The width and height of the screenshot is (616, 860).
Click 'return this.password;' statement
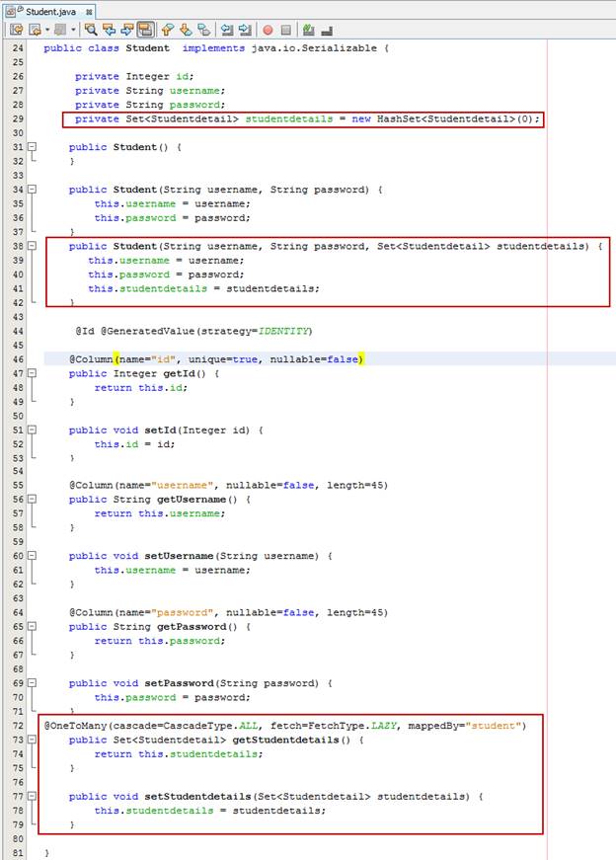click(x=160, y=641)
